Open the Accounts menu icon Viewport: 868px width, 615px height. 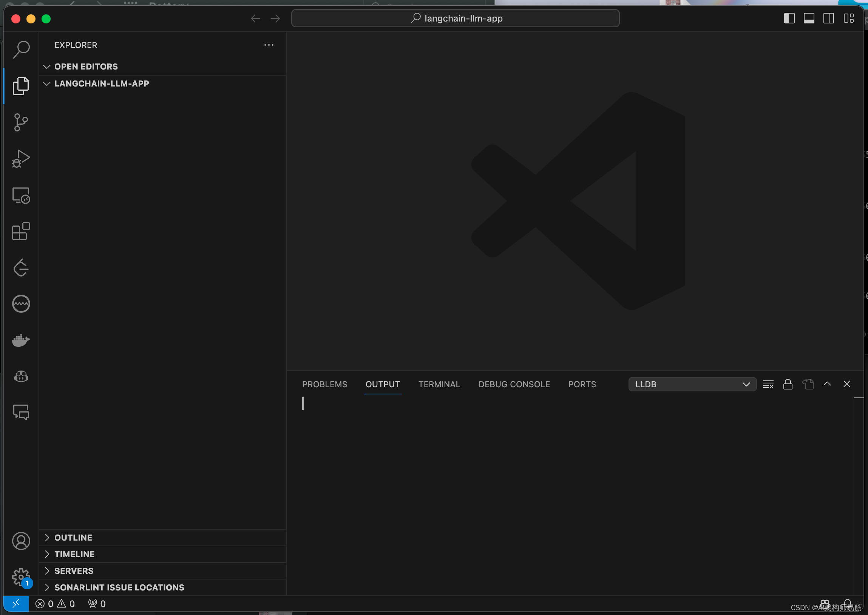21,541
